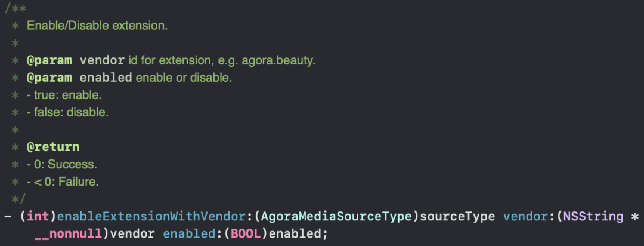Screen dimensions: 644x246
Task: Click the sourceType parameter name
Action: [x=459, y=216]
